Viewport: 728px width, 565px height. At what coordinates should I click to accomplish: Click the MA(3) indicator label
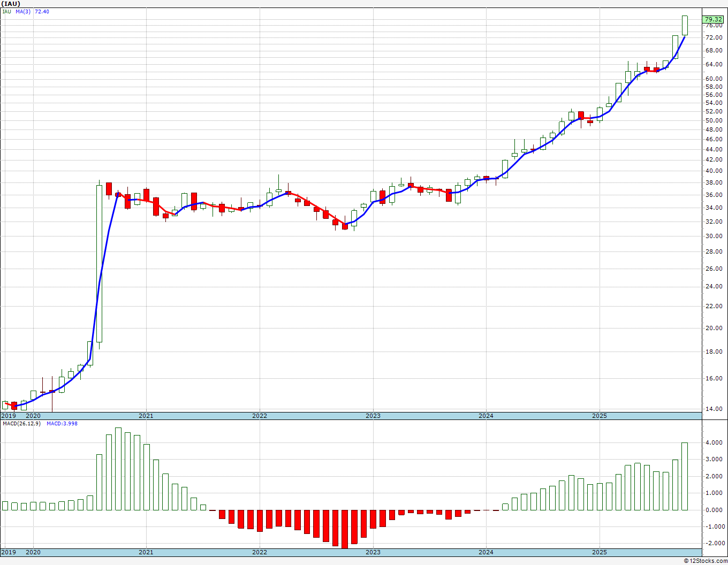(24, 11)
